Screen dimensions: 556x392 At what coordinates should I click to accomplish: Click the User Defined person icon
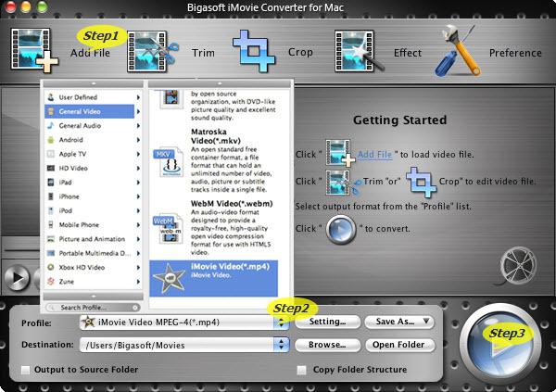(51, 97)
